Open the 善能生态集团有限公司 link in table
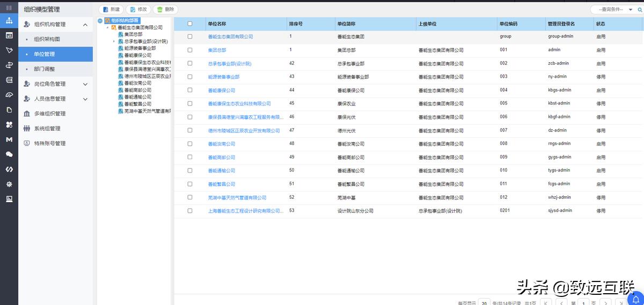644x305 pixels. coord(230,36)
